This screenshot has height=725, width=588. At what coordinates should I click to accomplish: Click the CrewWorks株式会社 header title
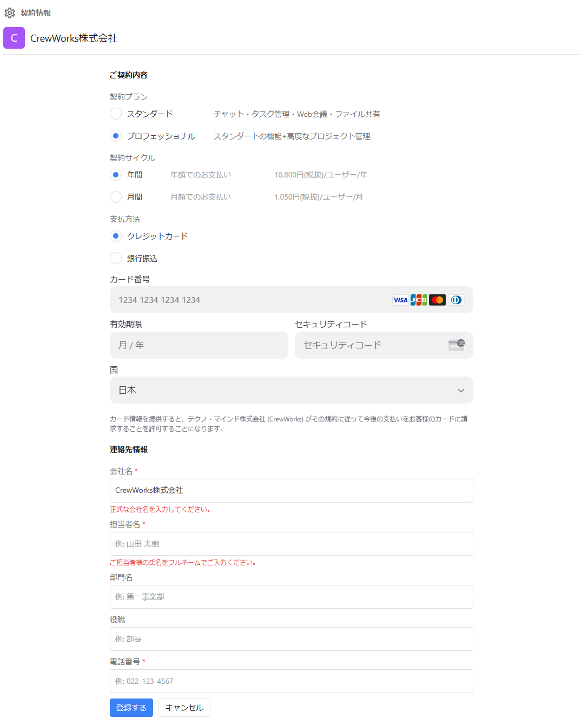click(x=74, y=38)
